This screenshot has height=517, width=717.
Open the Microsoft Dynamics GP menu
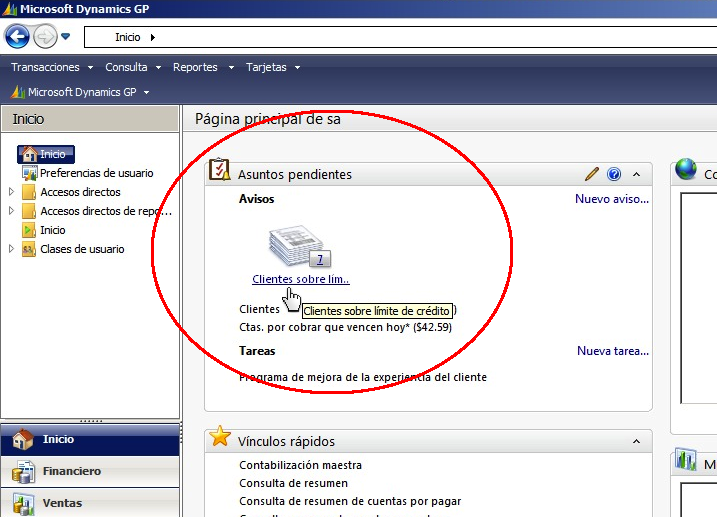(x=80, y=92)
